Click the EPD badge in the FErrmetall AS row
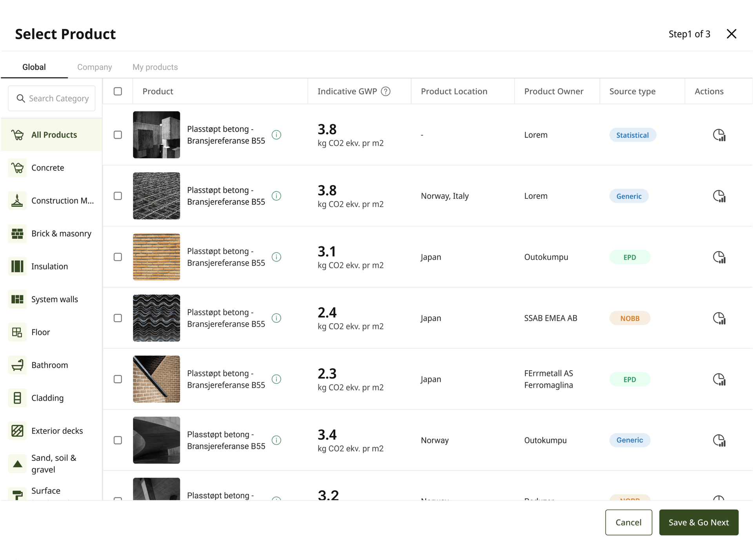Viewport: 753px width, 560px height. 629,380
